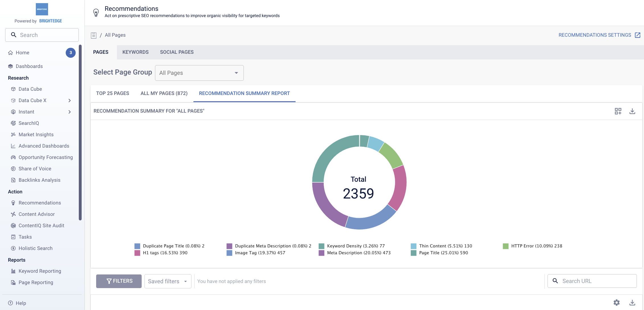Download the table at the bottom right
The height and width of the screenshot is (310, 644).
click(632, 303)
